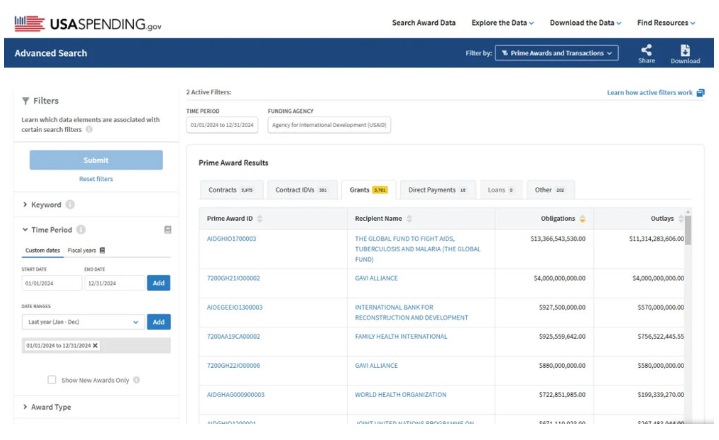
Task: Click the Start Date input field
Action: pyautogui.click(x=52, y=283)
